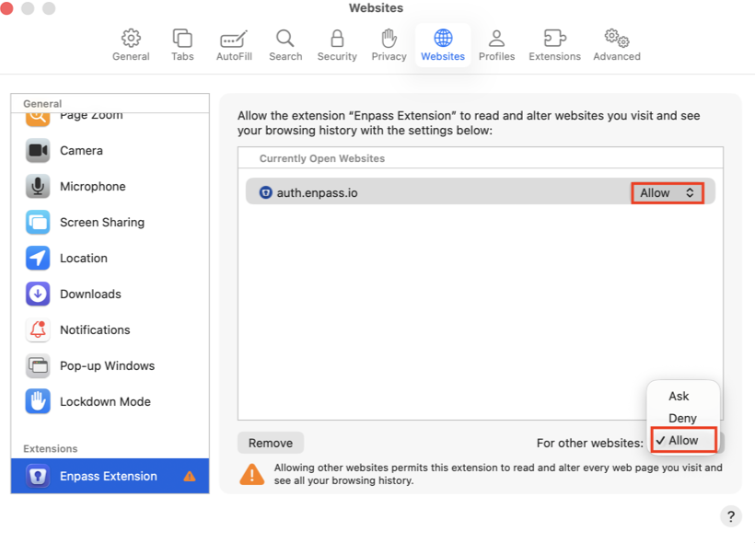Open the General settings gear icon
This screenshot has height=543, width=756.
click(131, 38)
